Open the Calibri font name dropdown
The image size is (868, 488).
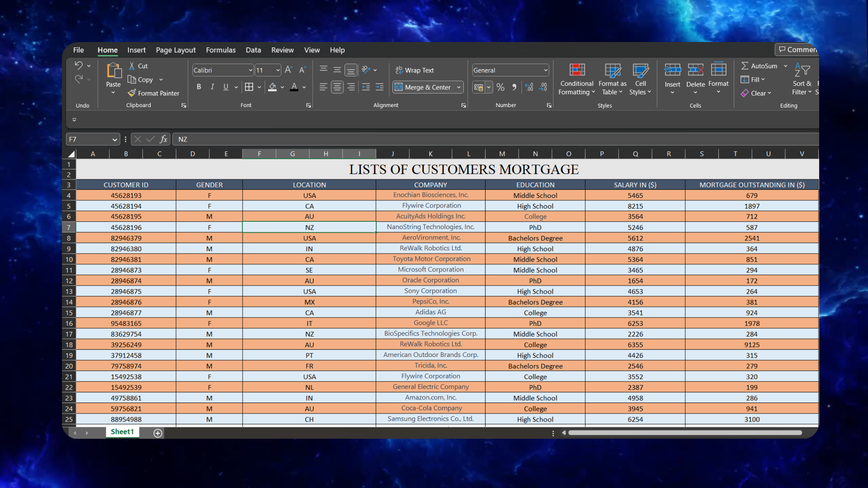250,70
